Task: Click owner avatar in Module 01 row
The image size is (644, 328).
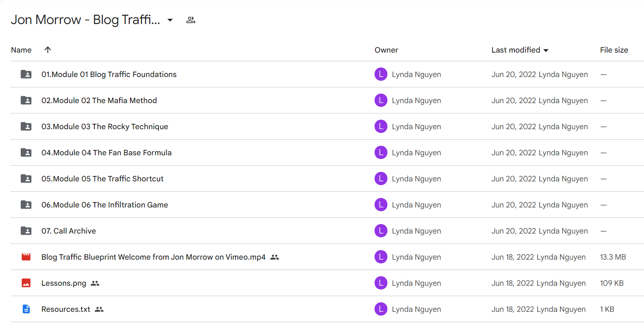Action: [x=381, y=74]
